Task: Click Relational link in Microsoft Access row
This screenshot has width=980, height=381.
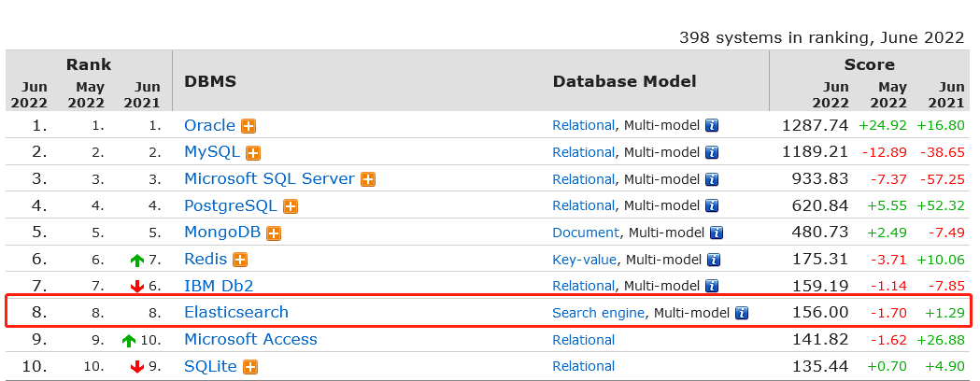Action: (x=584, y=341)
